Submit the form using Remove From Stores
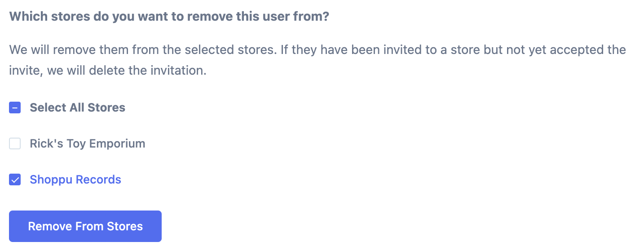 coord(85,226)
